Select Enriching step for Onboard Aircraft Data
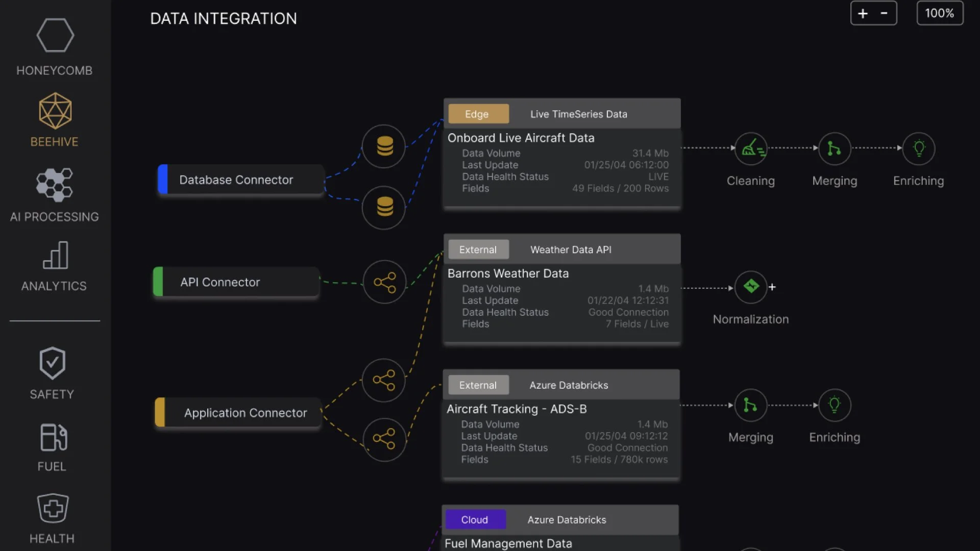The width and height of the screenshot is (980, 551). coord(919,148)
